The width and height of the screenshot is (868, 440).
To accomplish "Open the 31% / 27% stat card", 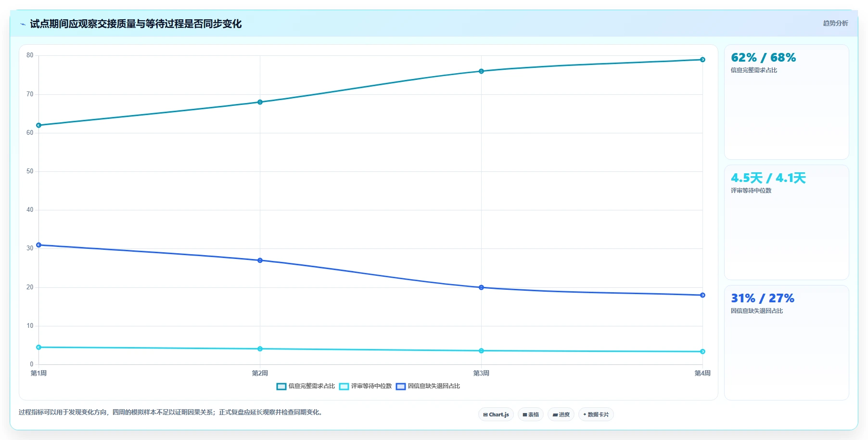I will click(787, 343).
